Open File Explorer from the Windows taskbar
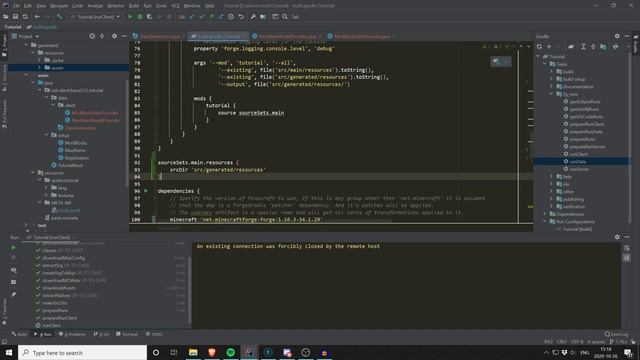The image size is (640, 360). point(193,352)
